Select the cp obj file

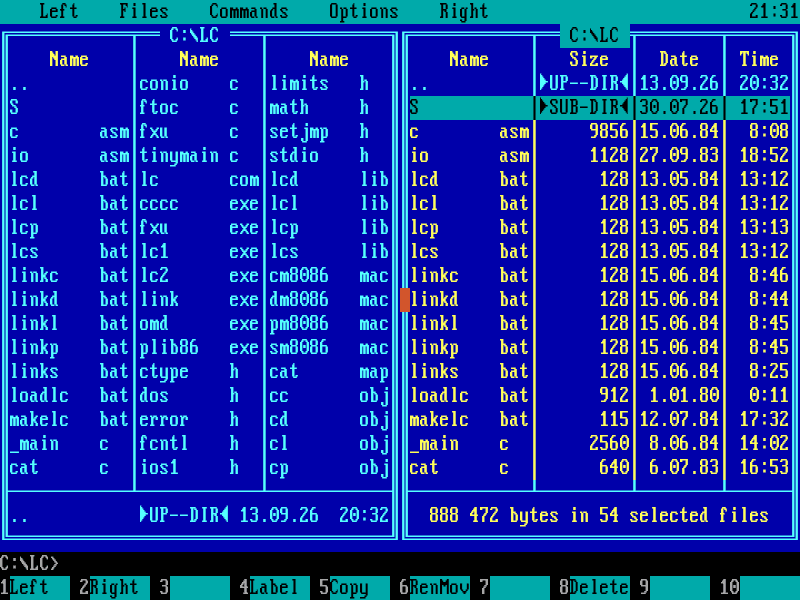[x=329, y=467]
